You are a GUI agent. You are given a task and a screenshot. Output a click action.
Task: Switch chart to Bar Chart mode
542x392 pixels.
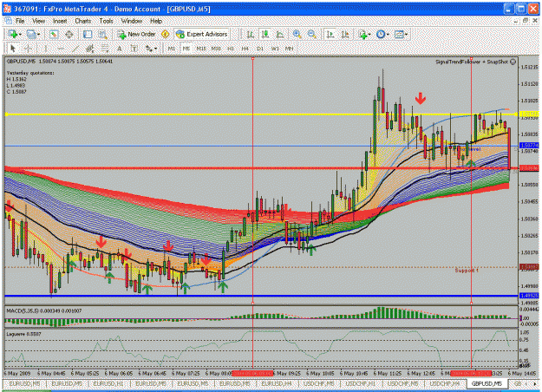point(250,34)
